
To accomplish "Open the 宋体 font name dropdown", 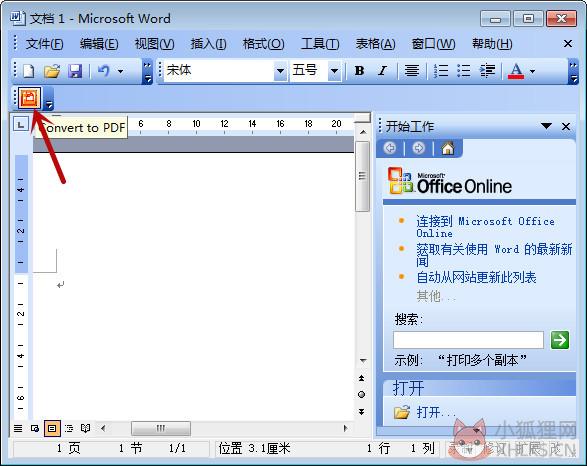I will pyautogui.click(x=280, y=70).
